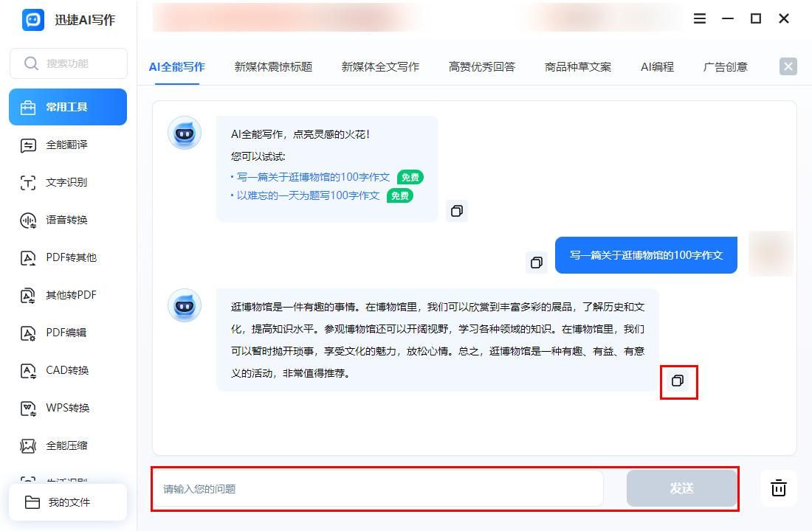Switch to 新媒体全文写作 tab
Viewport: 812px width, 531px height.
[x=380, y=67]
